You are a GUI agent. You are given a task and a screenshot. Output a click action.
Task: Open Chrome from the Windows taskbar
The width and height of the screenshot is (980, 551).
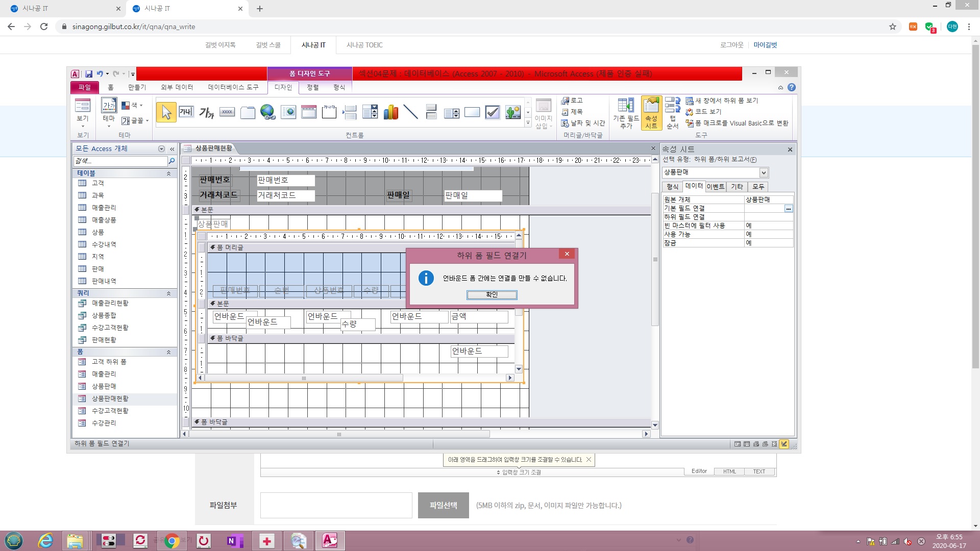[x=171, y=541]
